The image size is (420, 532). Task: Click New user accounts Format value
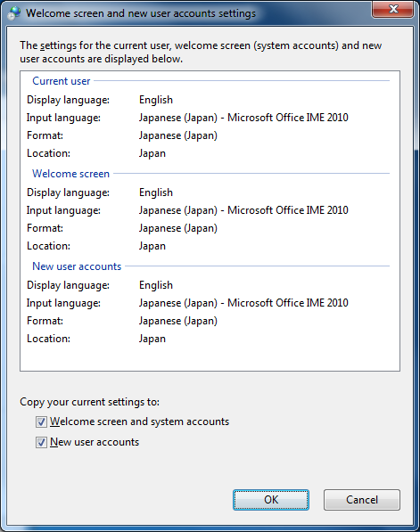tap(178, 321)
